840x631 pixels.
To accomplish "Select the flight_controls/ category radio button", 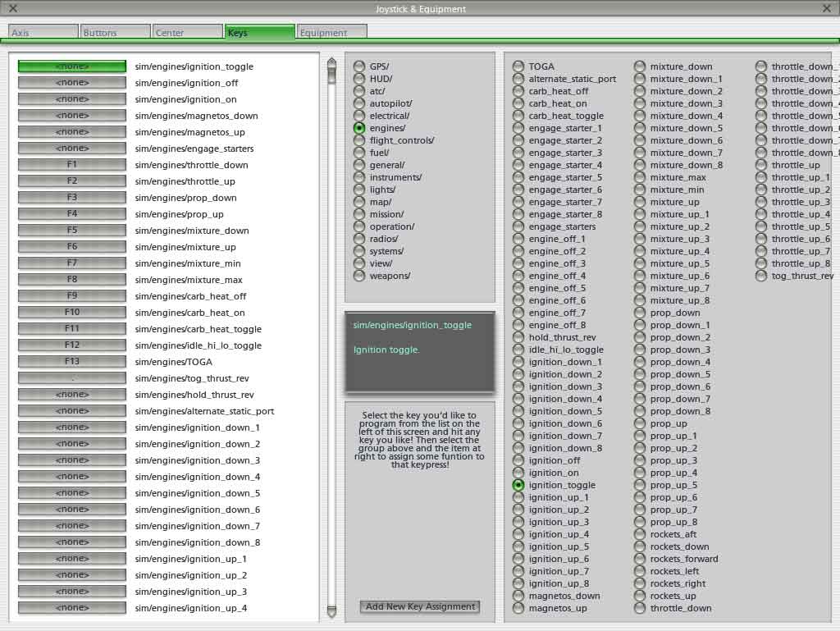I will pyautogui.click(x=359, y=140).
